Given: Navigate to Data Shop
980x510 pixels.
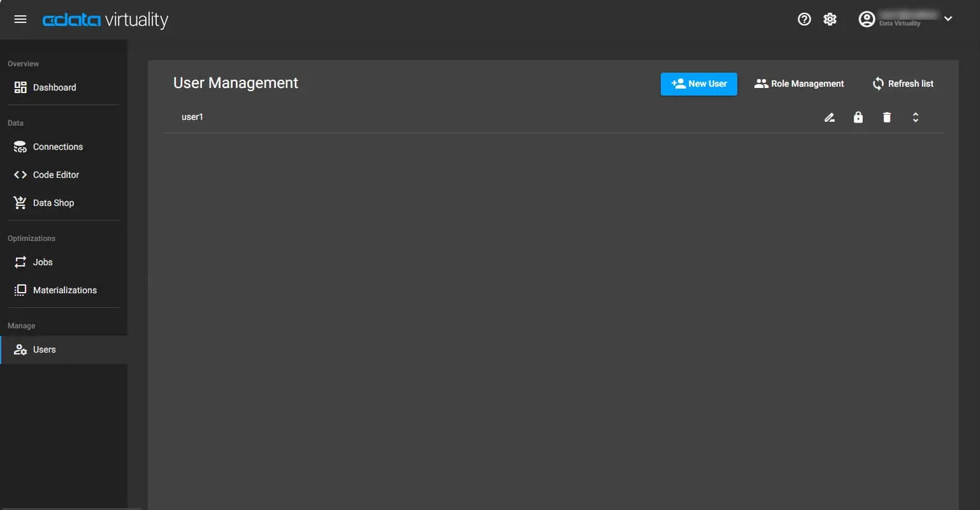Looking at the screenshot, I should coord(53,203).
